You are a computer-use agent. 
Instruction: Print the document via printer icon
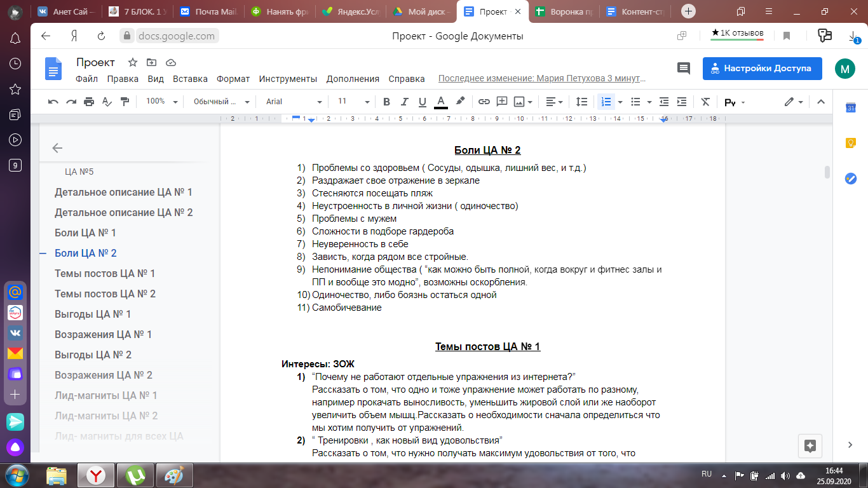[89, 102]
